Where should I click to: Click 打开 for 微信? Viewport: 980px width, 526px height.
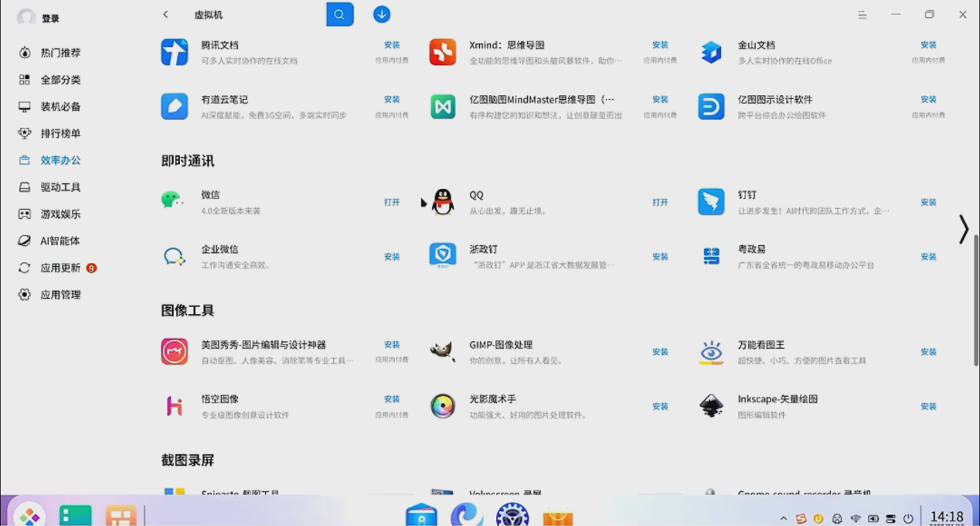tap(392, 202)
